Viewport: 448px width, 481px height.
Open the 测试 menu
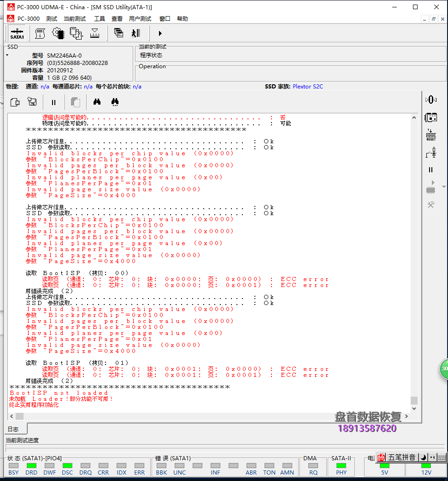52,19
